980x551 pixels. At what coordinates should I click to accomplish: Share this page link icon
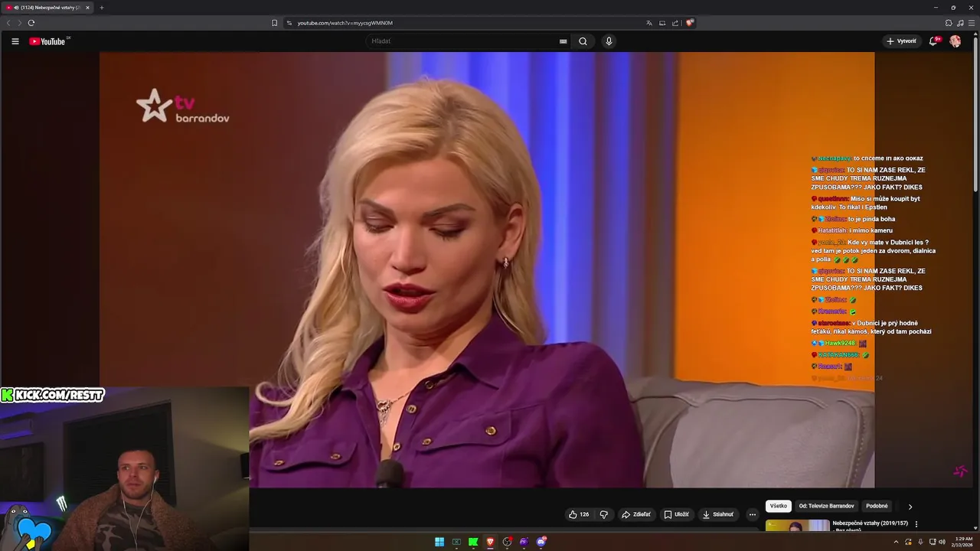(675, 23)
